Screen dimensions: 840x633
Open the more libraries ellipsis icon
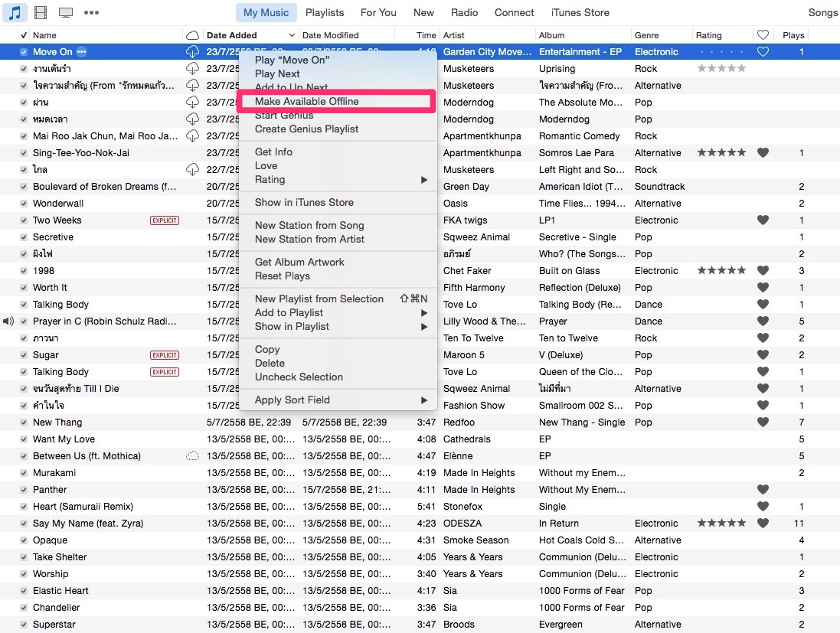pyautogui.click(x=91, y=12)
